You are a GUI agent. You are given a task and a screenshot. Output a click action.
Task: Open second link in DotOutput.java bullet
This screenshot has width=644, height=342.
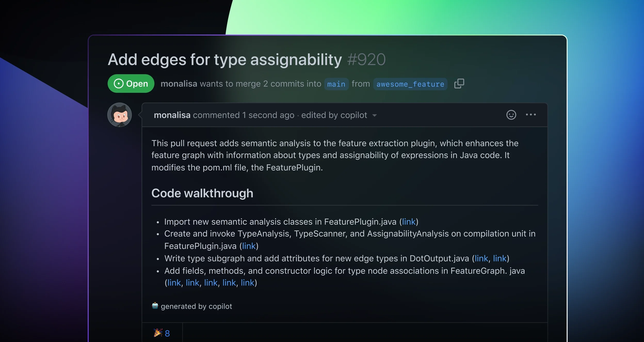pyautogui.click(x=500, y=258)
